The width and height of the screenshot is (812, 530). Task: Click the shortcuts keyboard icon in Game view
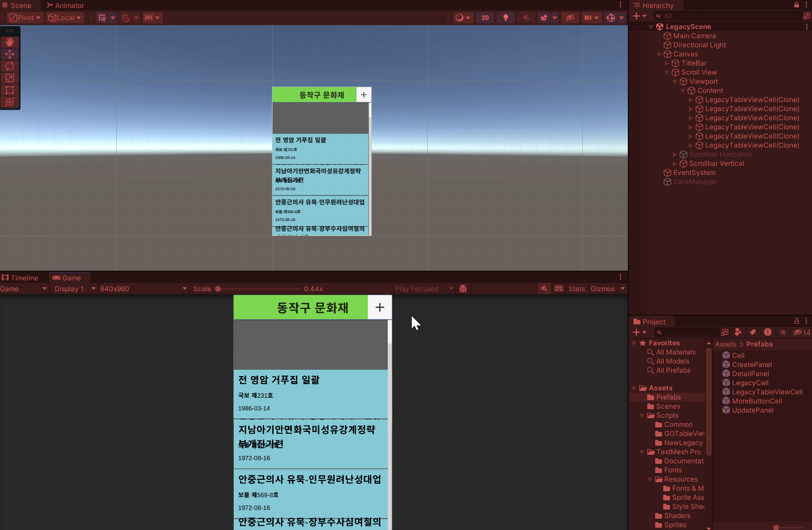(559, 289)
